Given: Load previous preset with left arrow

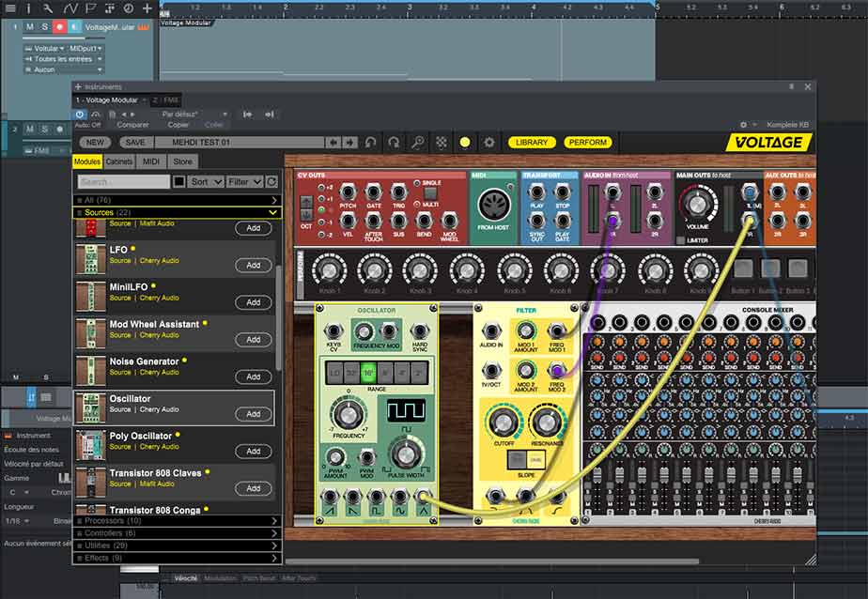Looking at the screenshot, I should (x=333, y=142).
